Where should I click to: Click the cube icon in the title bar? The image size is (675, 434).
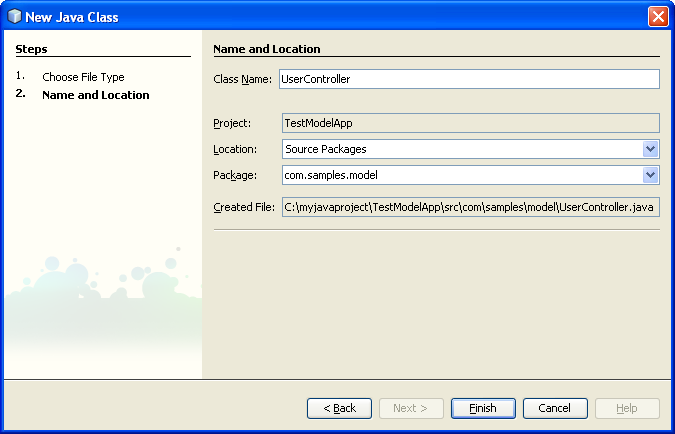[15, 16]
